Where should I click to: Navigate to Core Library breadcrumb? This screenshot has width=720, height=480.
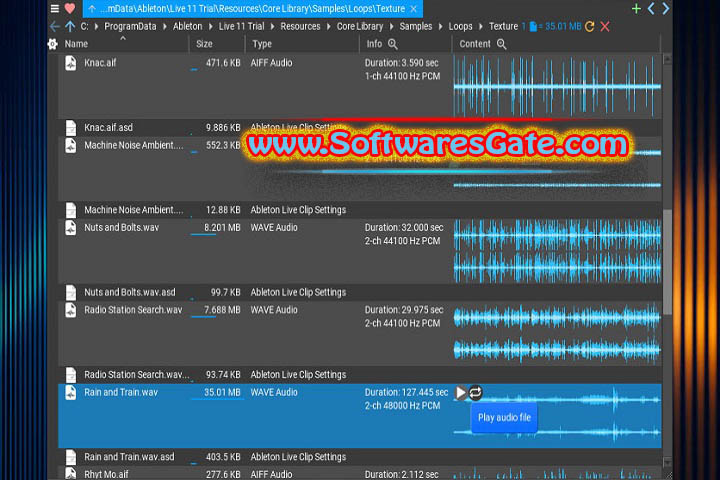360,27
